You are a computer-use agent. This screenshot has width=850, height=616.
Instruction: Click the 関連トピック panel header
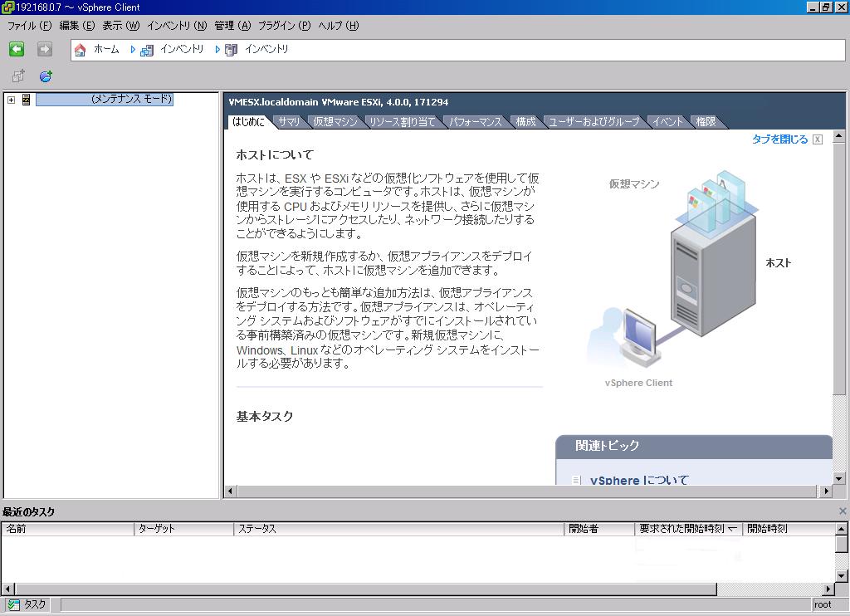coord(694,447)
